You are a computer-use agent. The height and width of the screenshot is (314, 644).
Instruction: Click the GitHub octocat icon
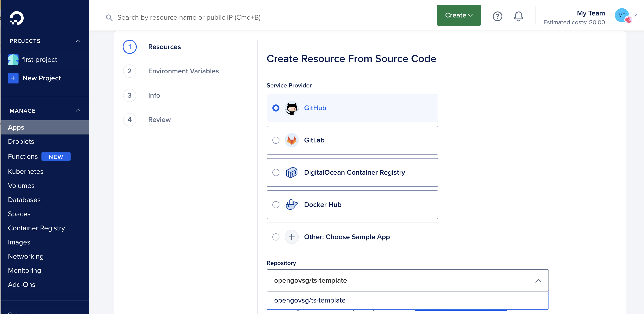[x=292, y=108]
